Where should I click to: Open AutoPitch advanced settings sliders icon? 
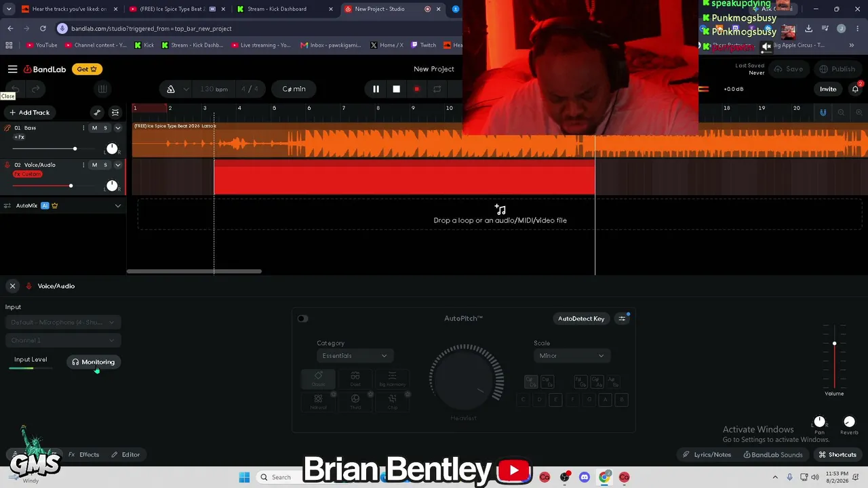(x=622, y=319)
